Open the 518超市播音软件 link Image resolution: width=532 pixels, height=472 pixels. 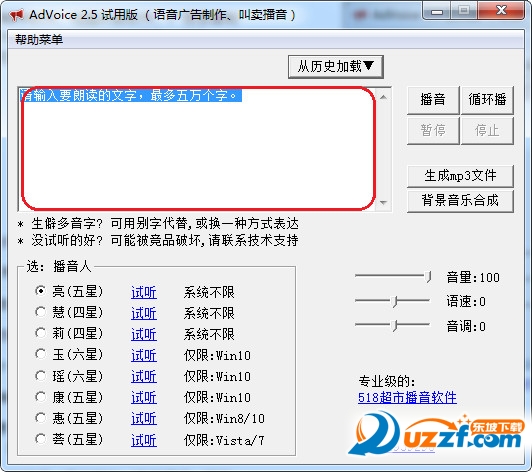(x=407, y=397)
